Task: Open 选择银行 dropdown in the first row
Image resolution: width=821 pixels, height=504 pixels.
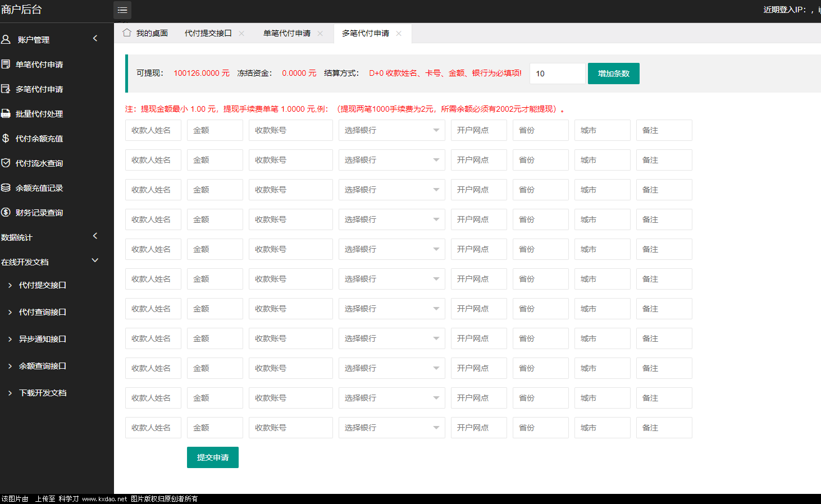Action: 392,130
